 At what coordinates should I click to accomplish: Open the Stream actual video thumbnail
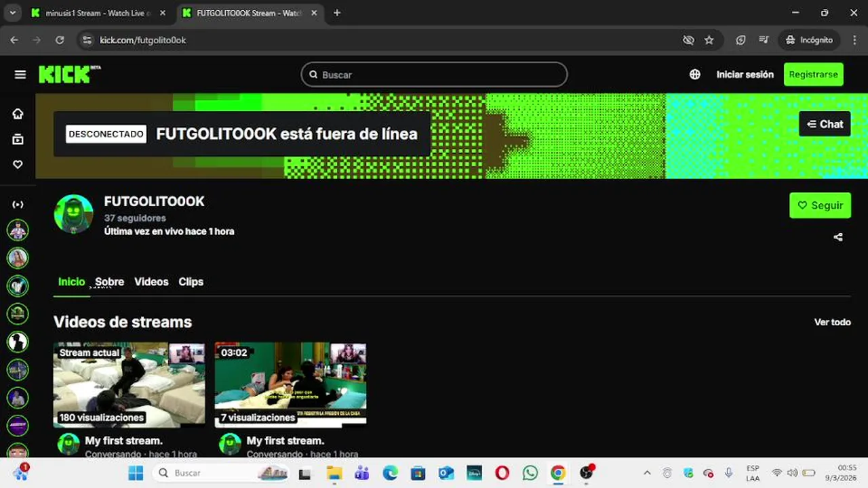coord(129,384)
